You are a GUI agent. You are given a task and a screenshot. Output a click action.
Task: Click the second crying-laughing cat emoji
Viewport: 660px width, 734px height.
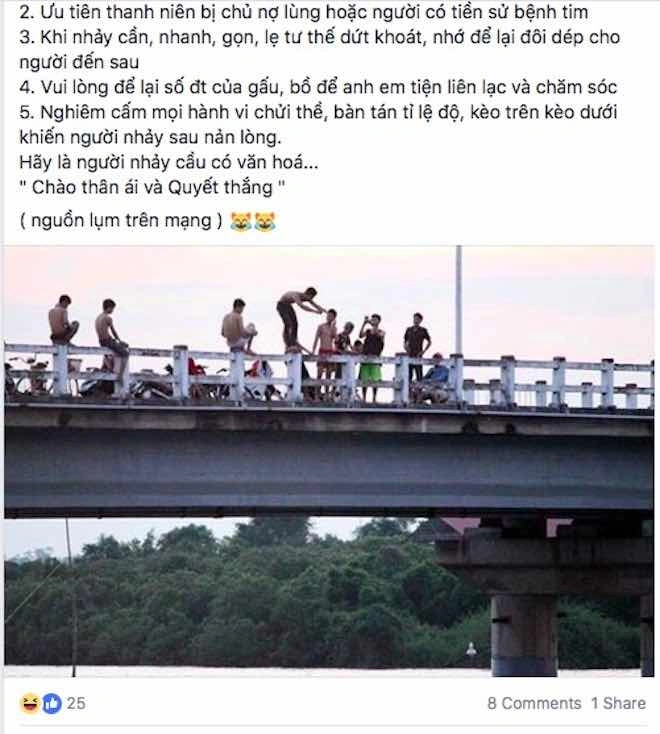point(265,221)
